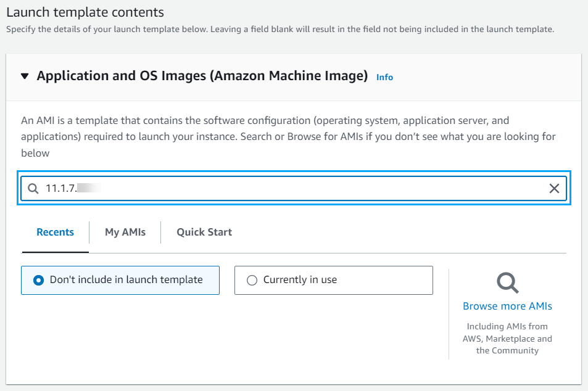Image resolution: width=588 pixels, height=391 pixels.
Task: Switch to the Quick Start tab
Action: (x=204, y=232)
